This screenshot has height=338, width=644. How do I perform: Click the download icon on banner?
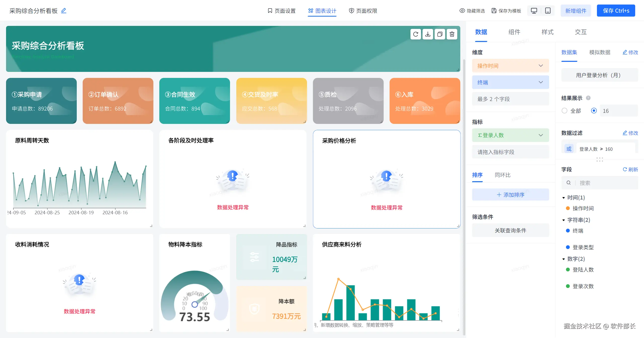pos(428,34)
